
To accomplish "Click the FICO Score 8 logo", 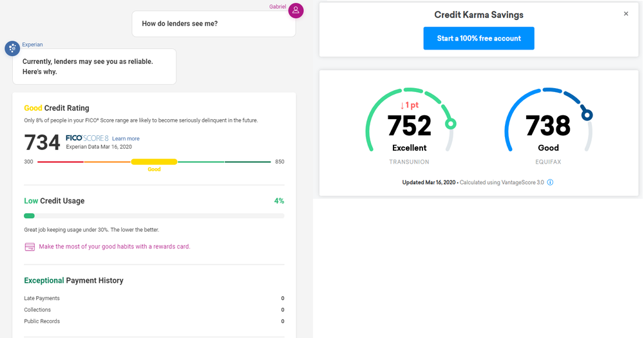I will 87,138.
